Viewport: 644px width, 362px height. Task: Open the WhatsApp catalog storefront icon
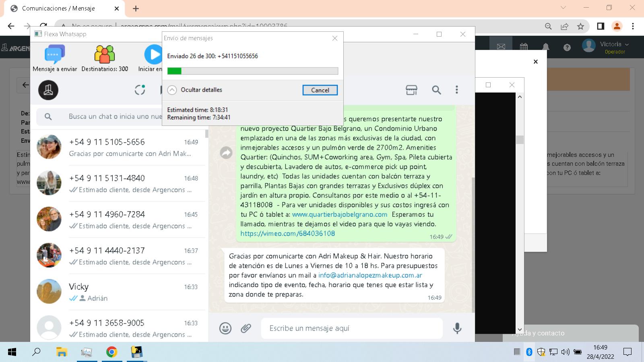point(411,90)
